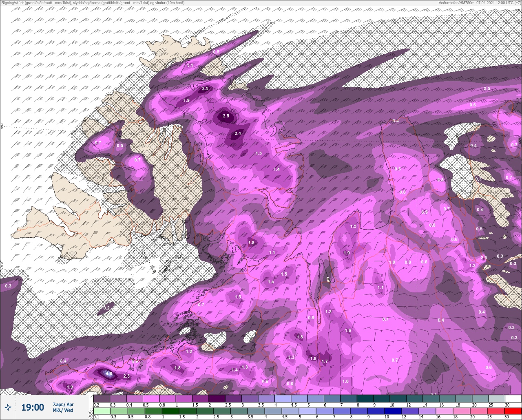Screen dimensions: 522x420
Task: Click the darkest purple snow swatch between 2 and 2.5
Action: (x=217, y=398)
